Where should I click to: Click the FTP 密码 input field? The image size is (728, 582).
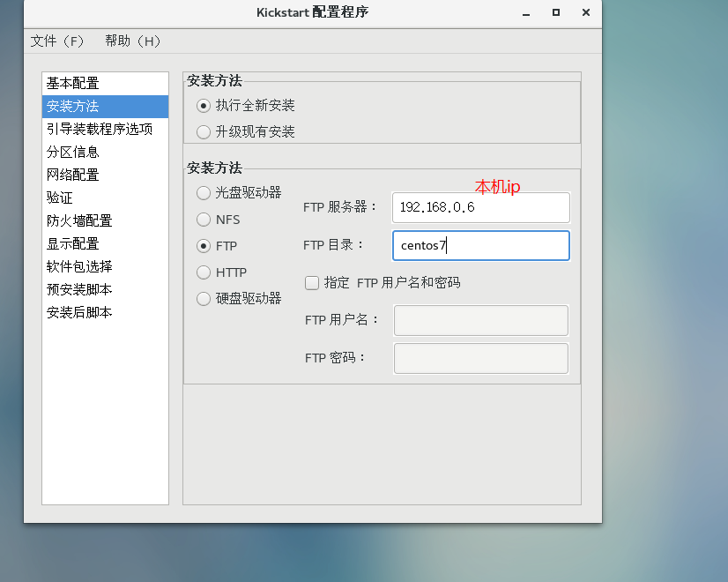pos(481,358)
